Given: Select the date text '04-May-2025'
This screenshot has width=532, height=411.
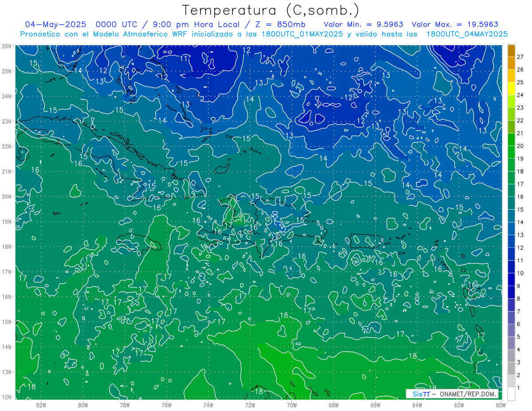Looking at the screenshot, I should click(x=55, y=24).
